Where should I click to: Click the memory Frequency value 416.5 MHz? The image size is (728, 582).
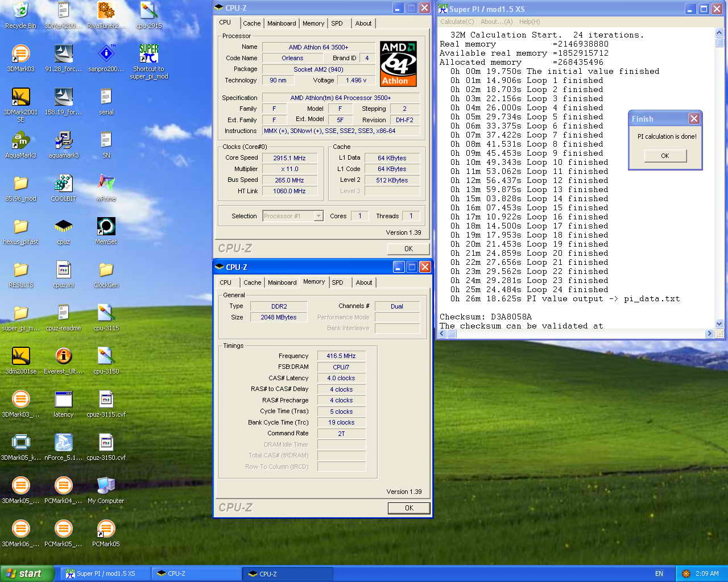[x=341, y=356]
